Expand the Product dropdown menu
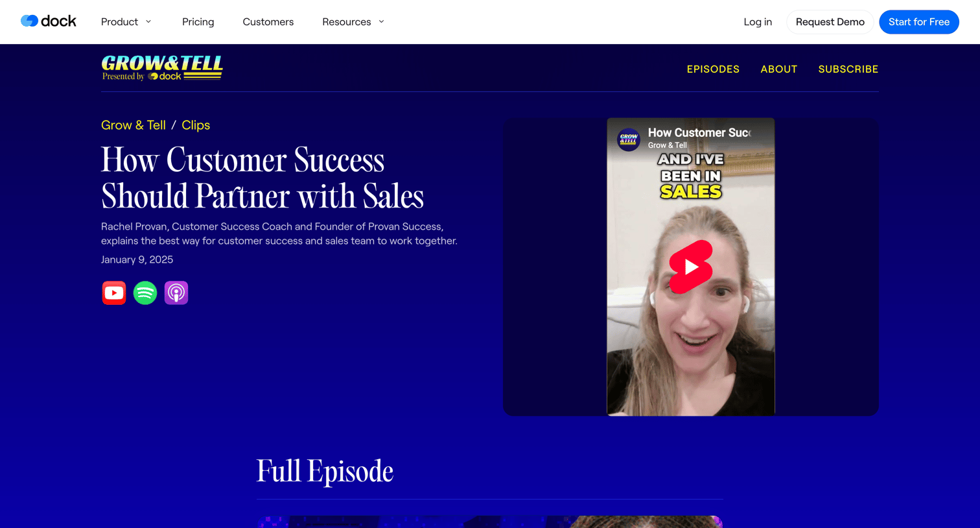Screen dimensions: 980x528 point(126,22)
